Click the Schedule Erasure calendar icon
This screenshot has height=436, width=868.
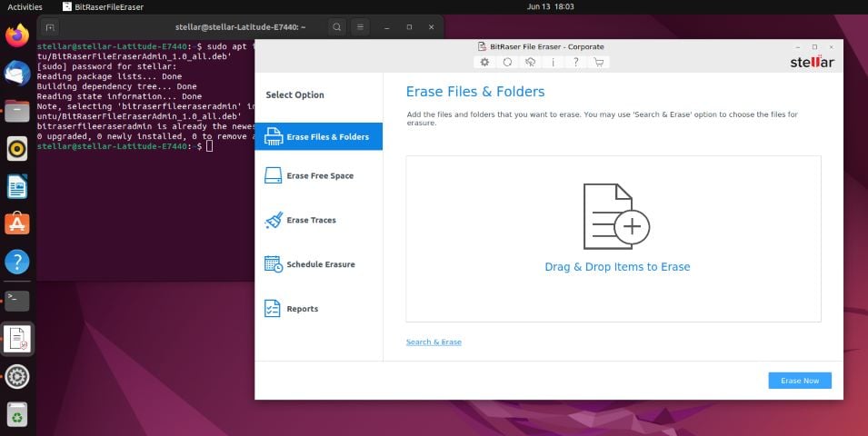pyautogui.click(x=274, y=264)
